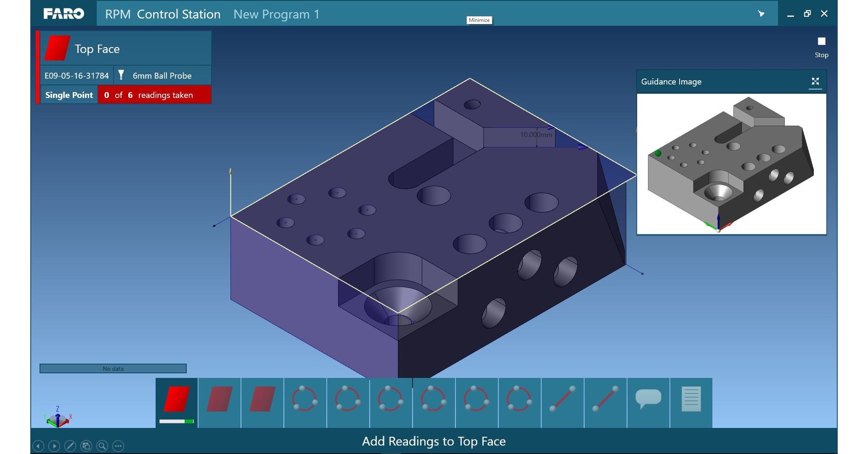
Task: Expand the Guidance Image to fullscreen
Action: coord(815,81)
